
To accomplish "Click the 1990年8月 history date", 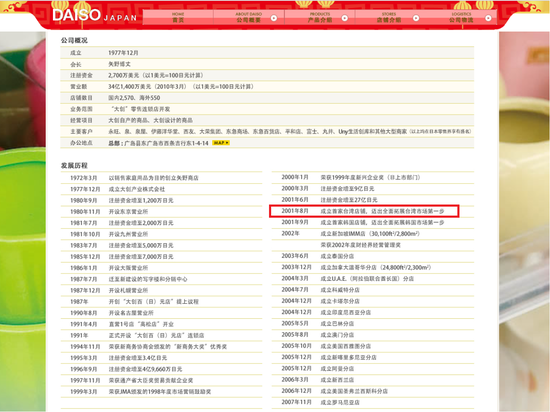I will (83, 313).
